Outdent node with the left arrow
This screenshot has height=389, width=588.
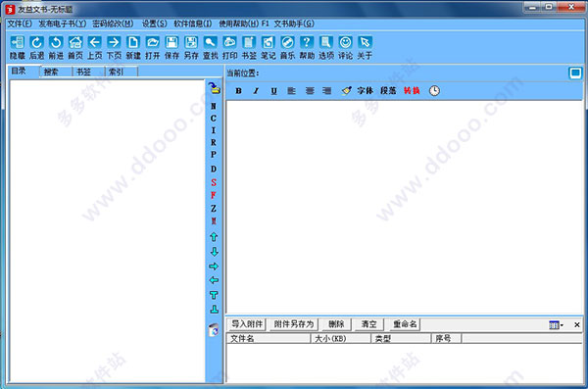[214, 280]
